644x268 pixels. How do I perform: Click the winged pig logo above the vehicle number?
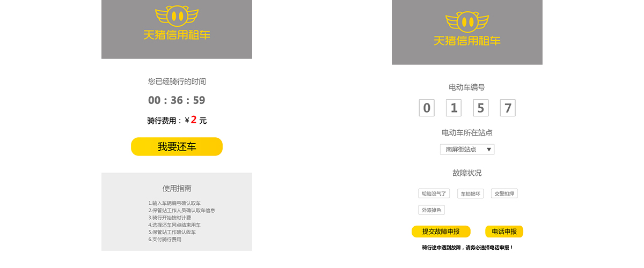click(467, 21)
